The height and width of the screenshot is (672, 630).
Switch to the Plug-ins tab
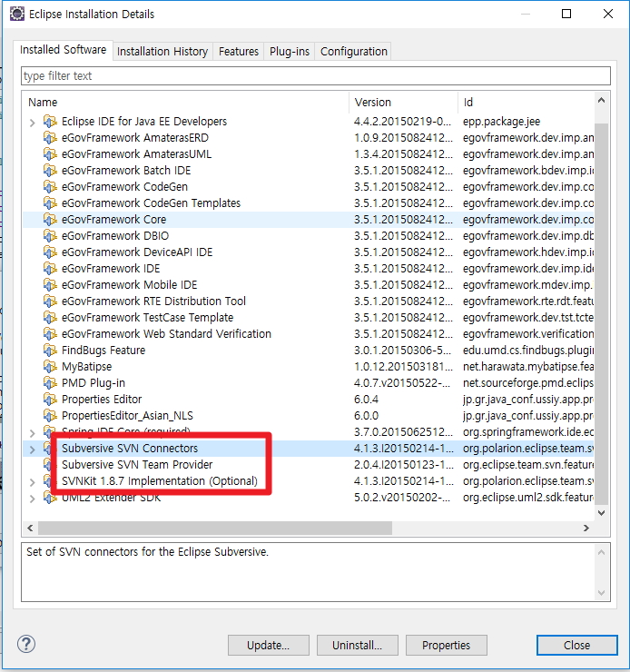point(289,52)
